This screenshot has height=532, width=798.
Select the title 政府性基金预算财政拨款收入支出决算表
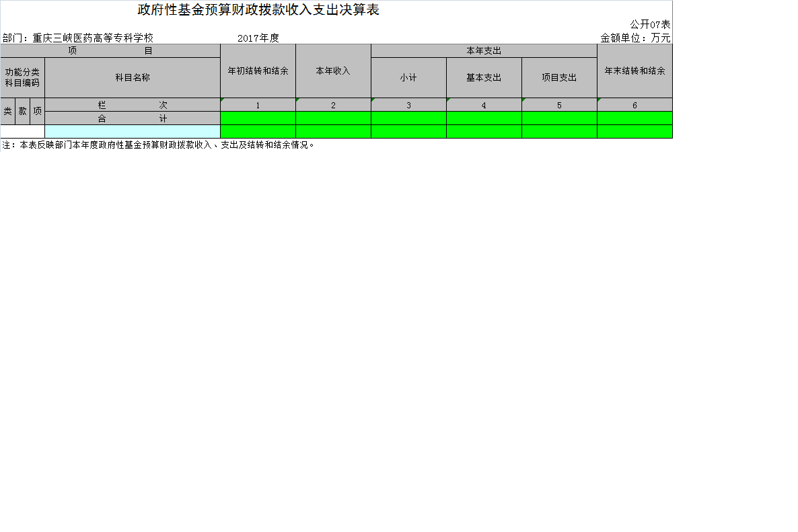(258, 10)
